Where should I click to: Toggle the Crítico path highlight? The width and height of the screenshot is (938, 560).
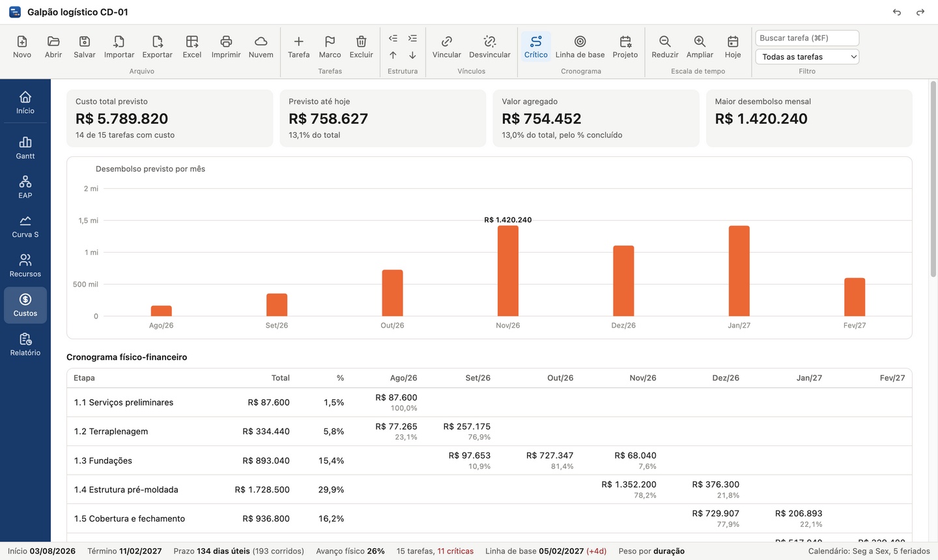535,47
